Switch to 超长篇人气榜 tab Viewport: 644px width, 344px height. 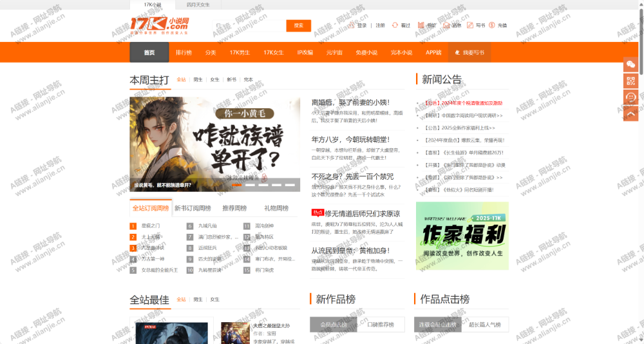point(485,324)
